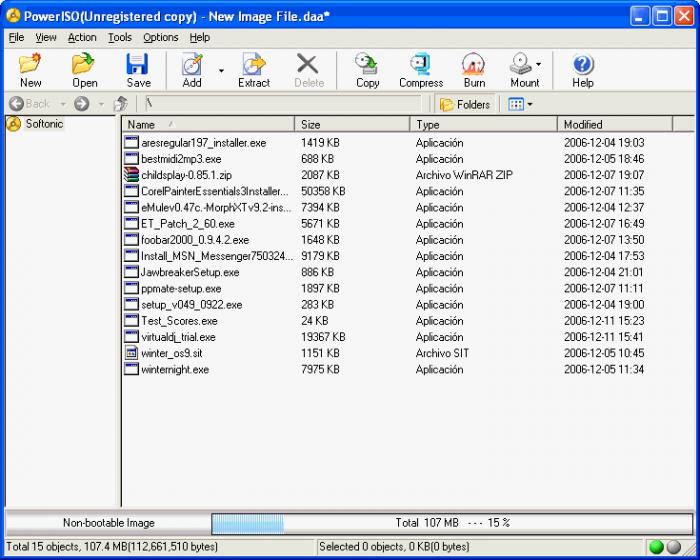Click the Add files toolbar icon
Image resolution: width=700 pixels, height=560 pixels.
tap(192, 70)
